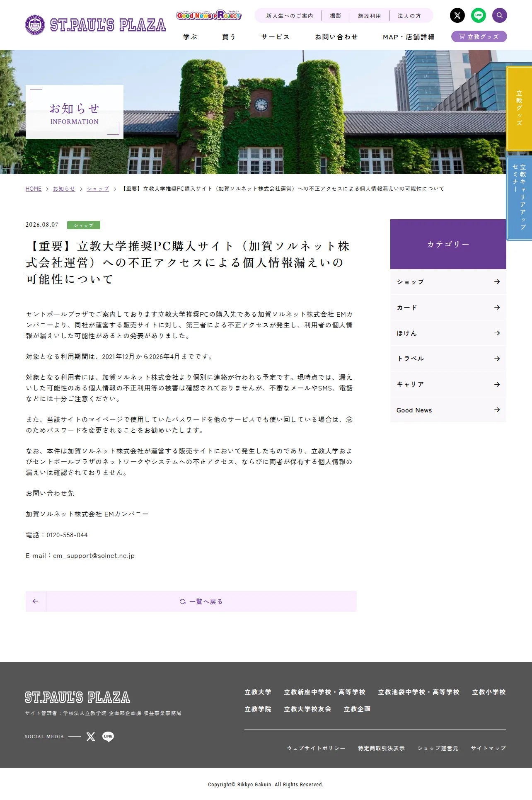The width and height of the screenshot is (532, 800).
Task: Open カード category in sidebar
Action: 448,308
